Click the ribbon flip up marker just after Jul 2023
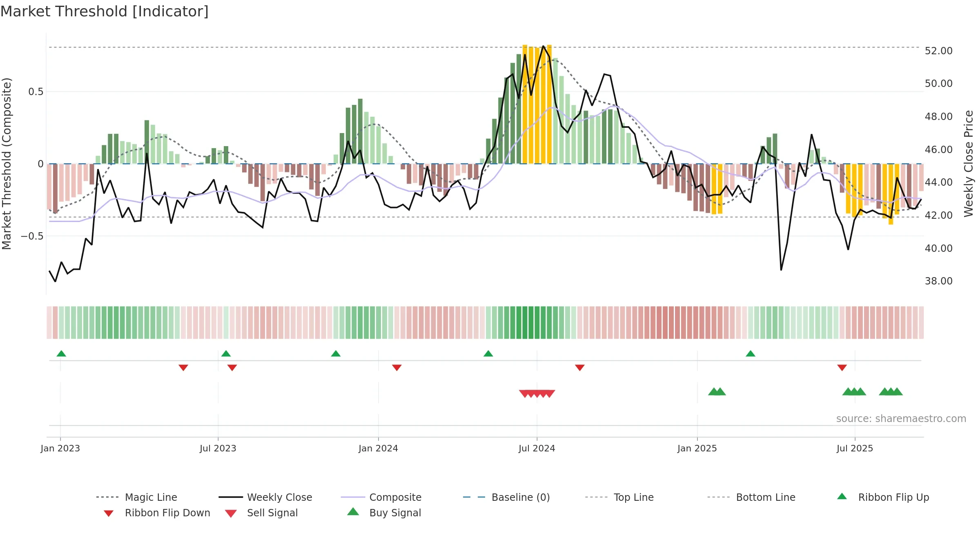 (x=226, y=353)
